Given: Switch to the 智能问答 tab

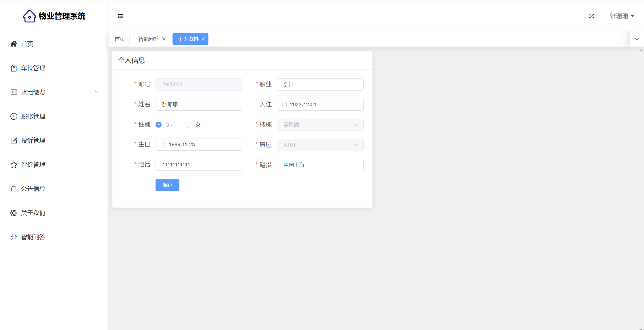Looking at the screenshot, I should [x=148, y=39].
